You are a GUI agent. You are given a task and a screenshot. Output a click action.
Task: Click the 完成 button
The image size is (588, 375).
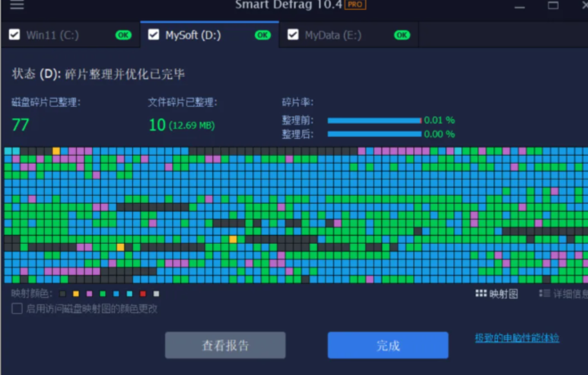(388, 345)
